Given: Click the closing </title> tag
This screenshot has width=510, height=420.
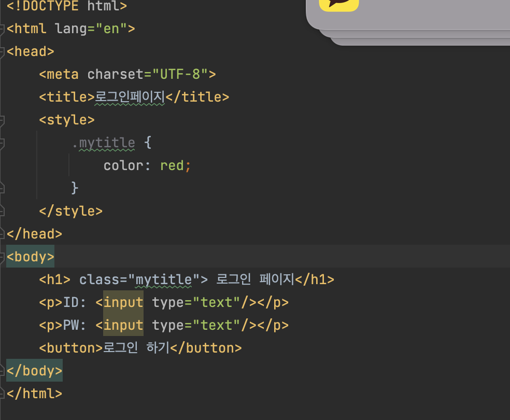Looking at the screenshot, I should pyautogui.click(x=197, y=97).
